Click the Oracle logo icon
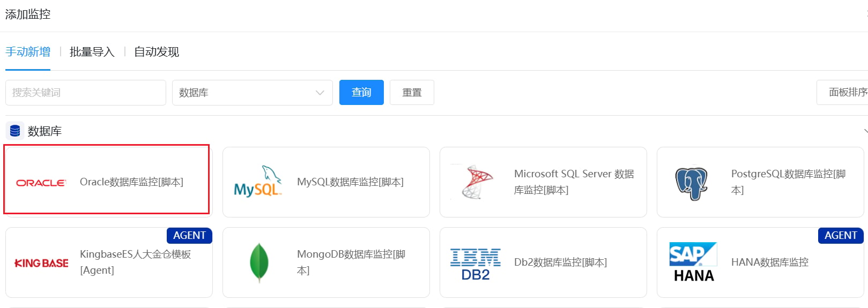The height and width of the screenshot is (308, 868). (41, 183)
